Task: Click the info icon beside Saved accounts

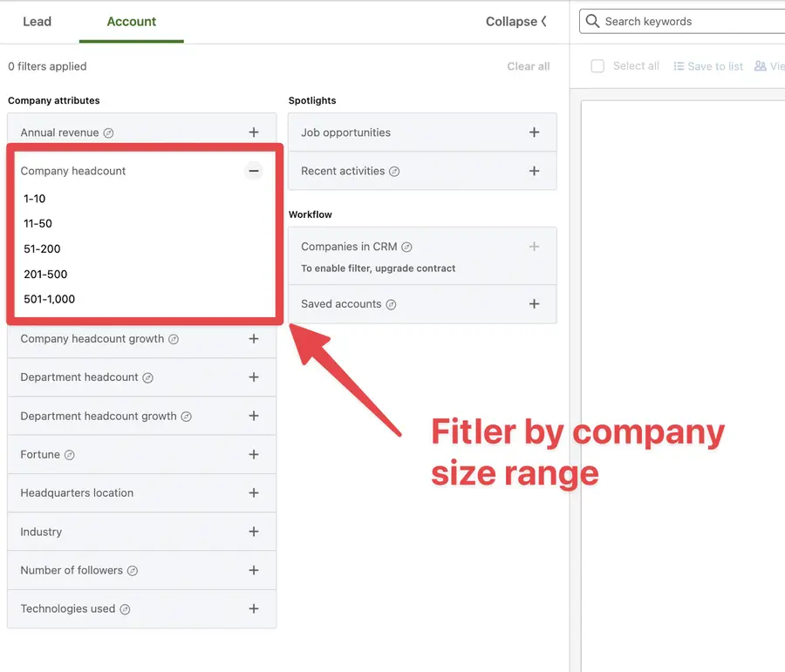Action: coord(391,304)
